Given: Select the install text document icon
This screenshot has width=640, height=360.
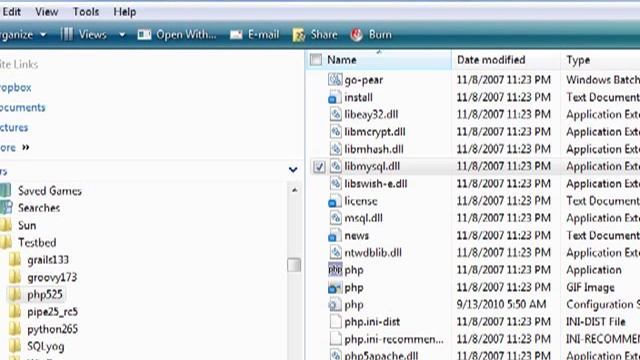Looking at the screenshot, I should [335, 98].
